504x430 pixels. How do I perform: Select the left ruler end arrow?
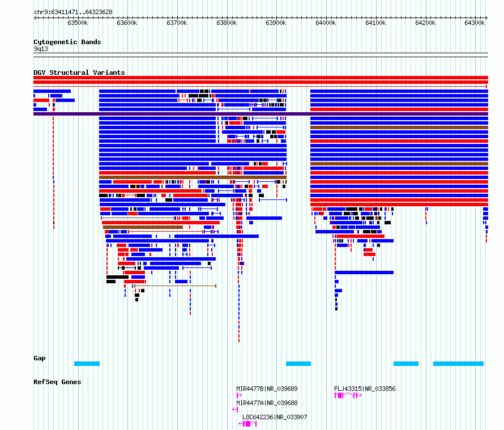tap(35, 18)
